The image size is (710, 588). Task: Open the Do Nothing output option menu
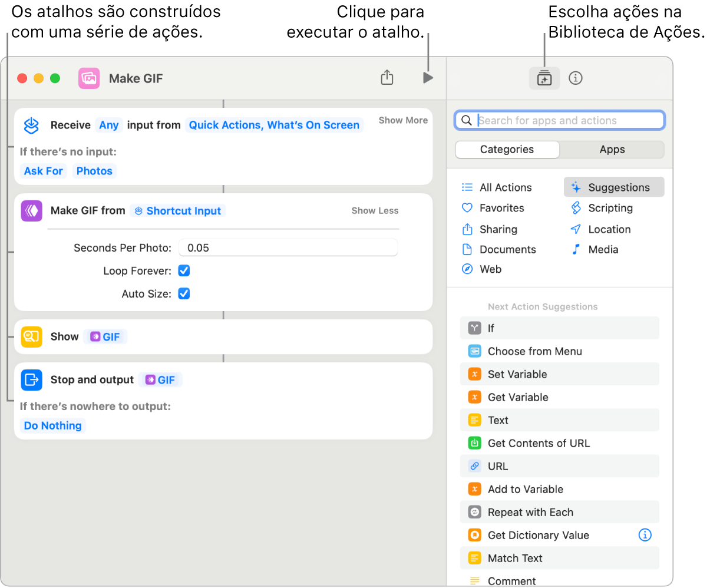(53, 426)
